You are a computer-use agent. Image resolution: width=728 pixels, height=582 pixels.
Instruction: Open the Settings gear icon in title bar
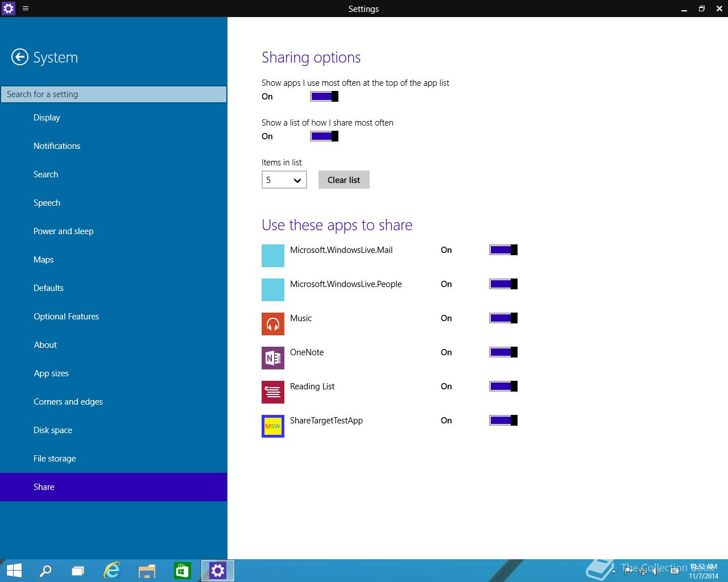(9, 9)
